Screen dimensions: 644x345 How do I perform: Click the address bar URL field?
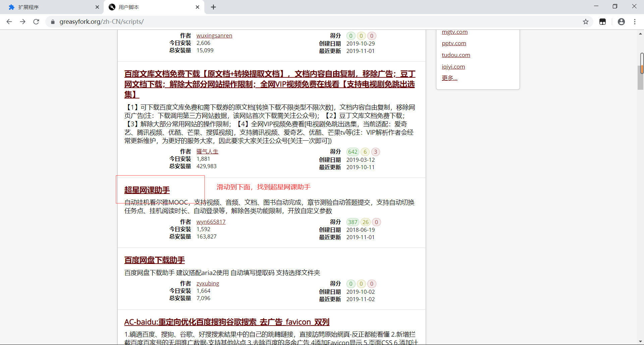(315, 22)
